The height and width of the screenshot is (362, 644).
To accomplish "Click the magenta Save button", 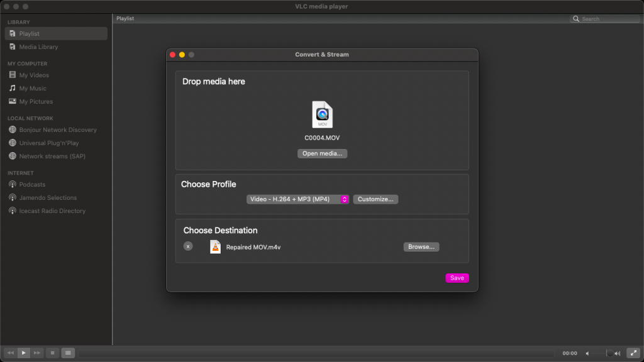I will point(457,278).
